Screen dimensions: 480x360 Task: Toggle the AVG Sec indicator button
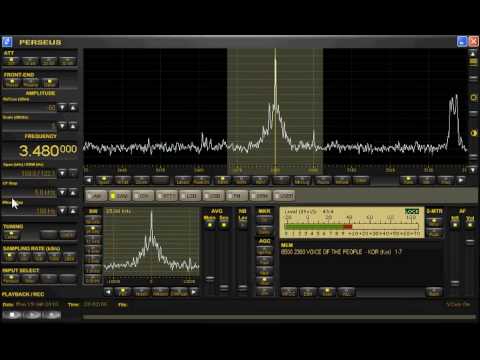coord(224,225)
